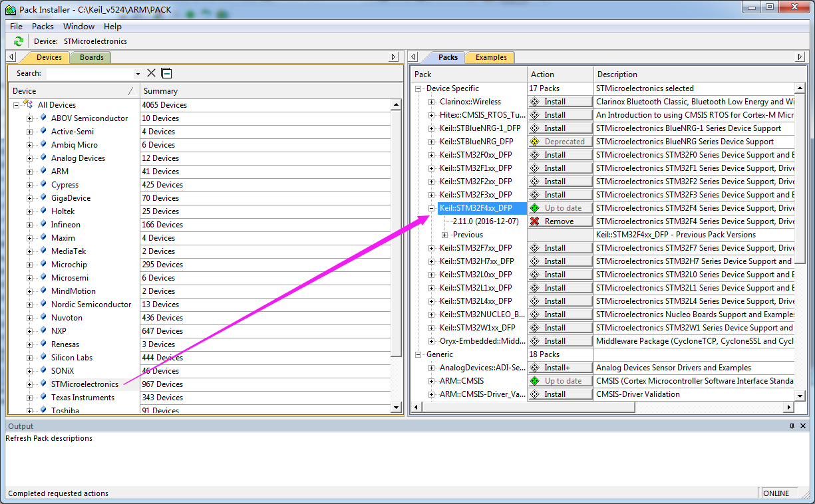Image resolution: width=815 pixels, height=504 pixels.
Task: Select the GigaDevice vendor row
Action: point(71,198)
